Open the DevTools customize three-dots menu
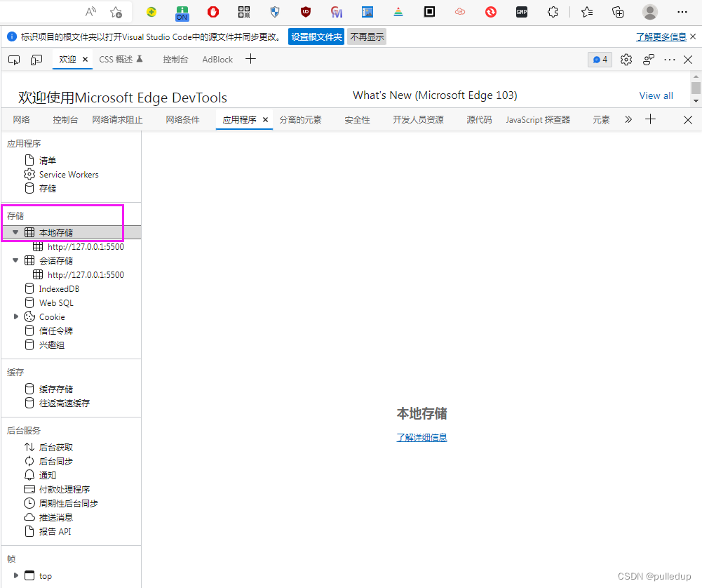 click(670, 60)
